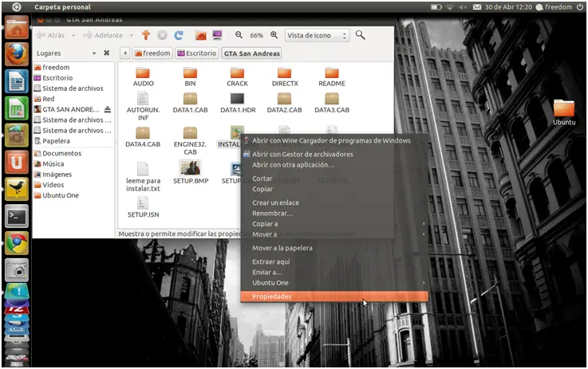Expand the Lugares pane selector dropdown
This screenshot has width=588, height=369.
(x=94, y=53)
